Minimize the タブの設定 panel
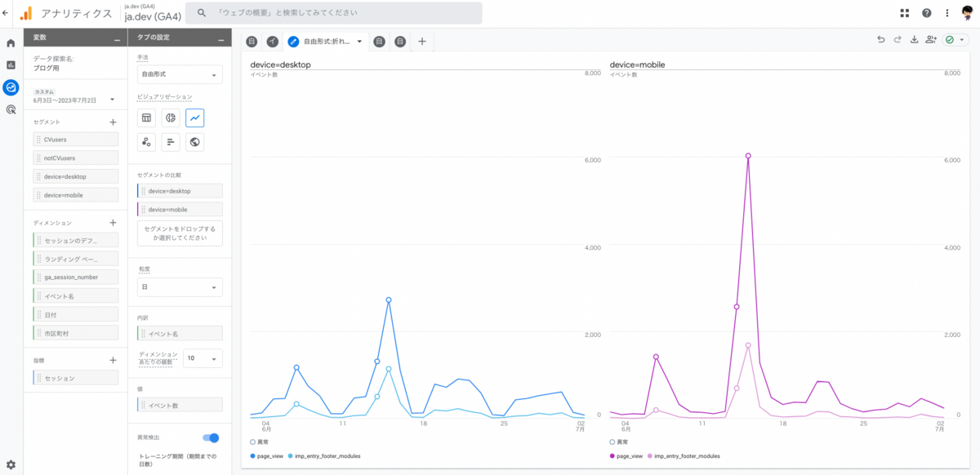The height and width of the screenshot is (475, 980). 221,38
